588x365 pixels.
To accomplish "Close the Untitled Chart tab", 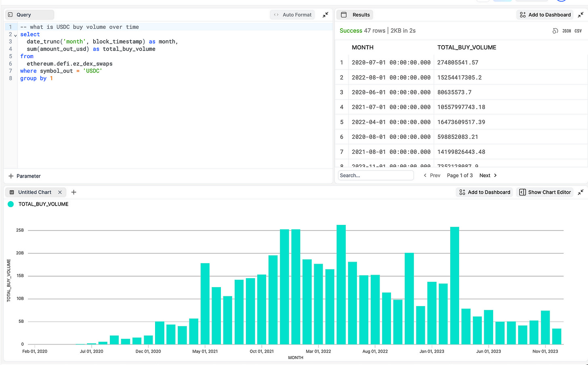I will tap(60, 192).
